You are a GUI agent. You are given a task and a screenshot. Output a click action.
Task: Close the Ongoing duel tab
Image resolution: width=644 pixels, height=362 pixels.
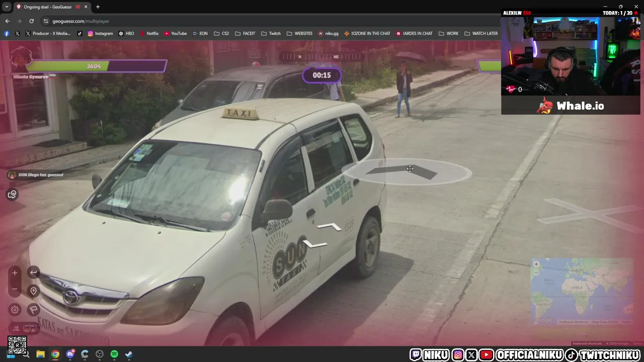[86, 7]
